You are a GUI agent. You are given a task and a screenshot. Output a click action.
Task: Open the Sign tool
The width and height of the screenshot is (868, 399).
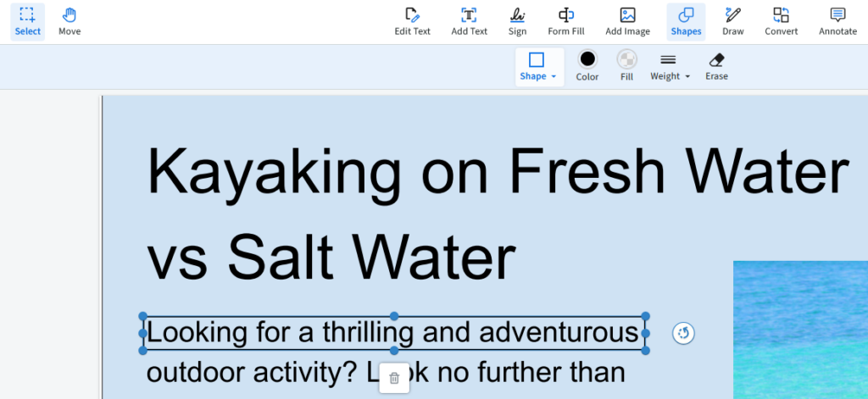click(x=517, y=21)
